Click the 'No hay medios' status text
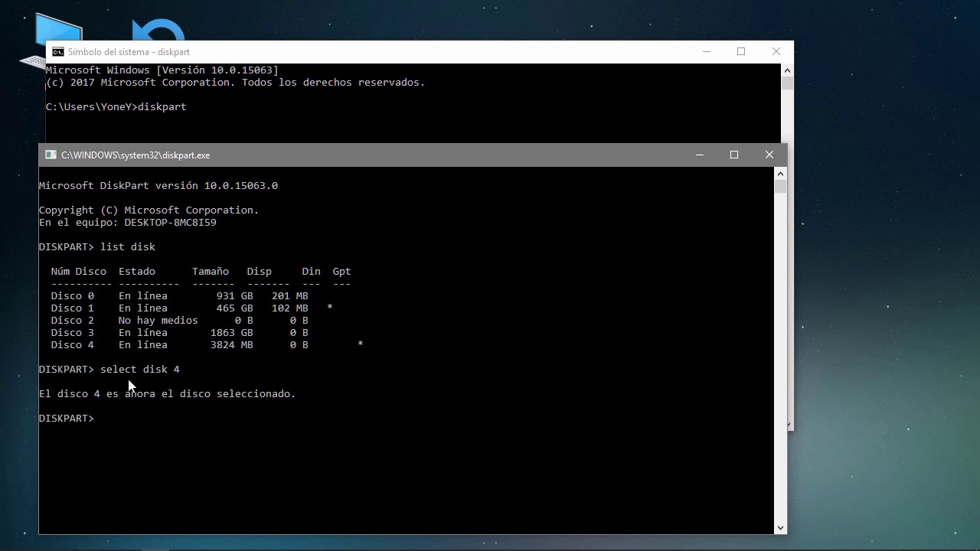The image size is (980, 551). tap(158, 321)
